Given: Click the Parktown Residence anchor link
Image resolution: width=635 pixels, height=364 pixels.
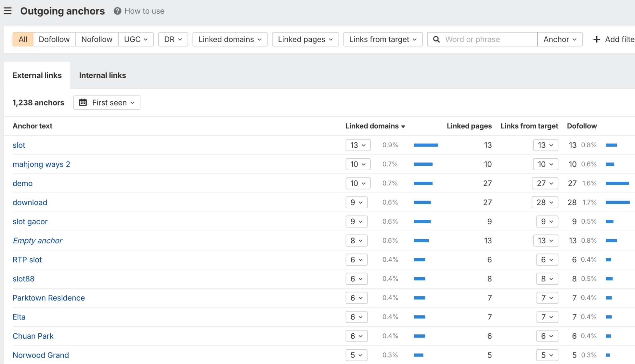Looking at the screenshot, I should point(48,298).
